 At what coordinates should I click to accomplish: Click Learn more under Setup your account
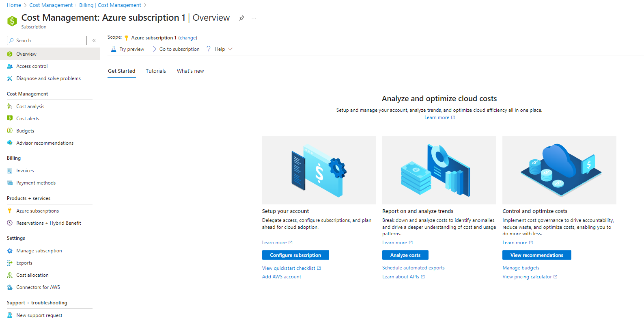[277, 243]
